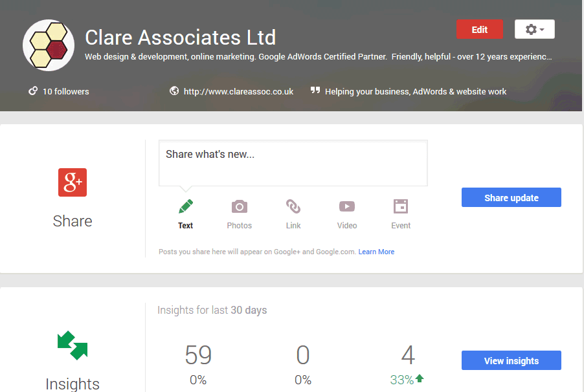
Task: Choose the Text post type label
Action: 185,226
